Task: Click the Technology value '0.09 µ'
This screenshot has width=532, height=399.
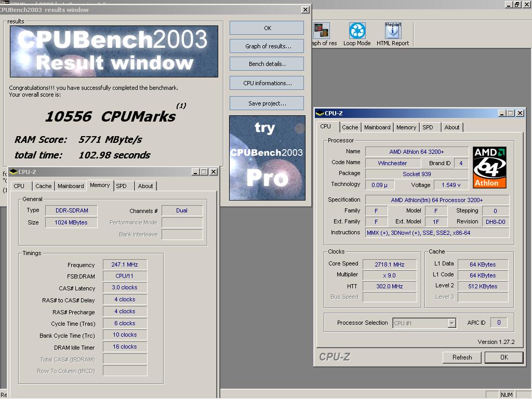Action: click(x=379, y=185)
